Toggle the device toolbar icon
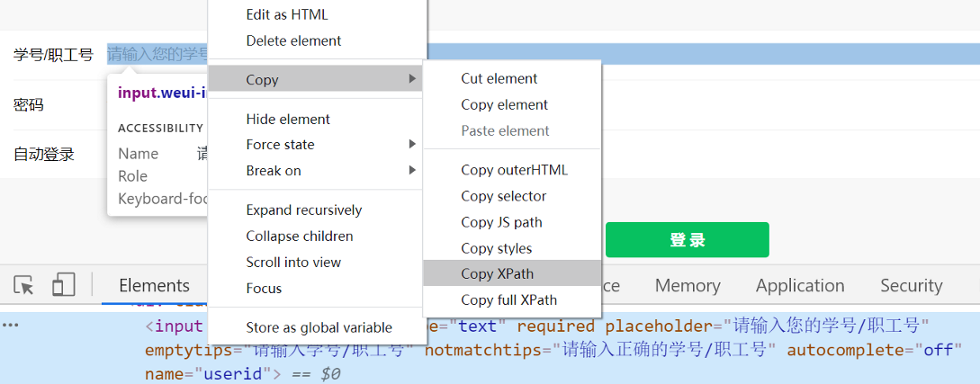Viewport: 980px width, 384px height. click(x=63, y=285)
